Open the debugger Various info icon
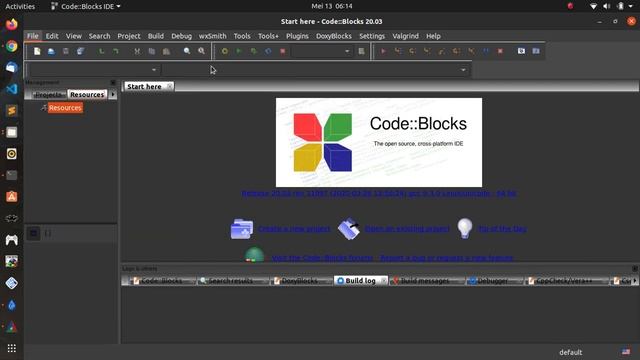640x360 pixels. (x=536, y=51)
